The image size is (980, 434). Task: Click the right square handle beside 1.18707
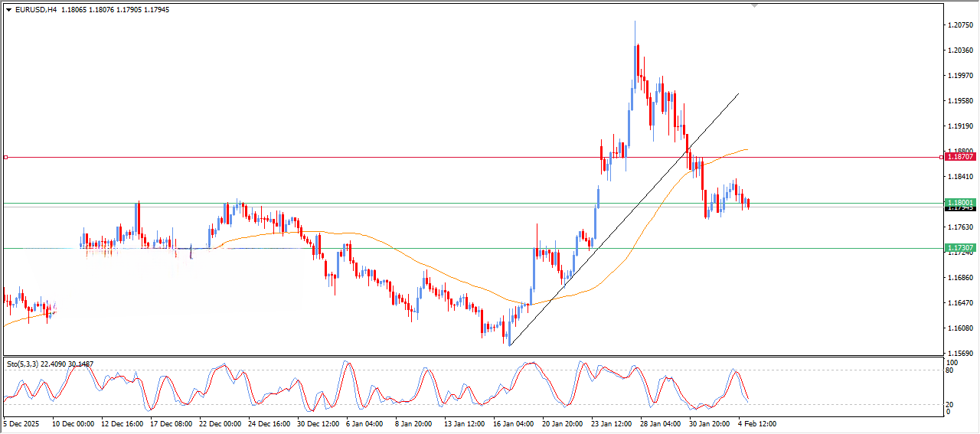pyautogui.click(x=941, y=157)
